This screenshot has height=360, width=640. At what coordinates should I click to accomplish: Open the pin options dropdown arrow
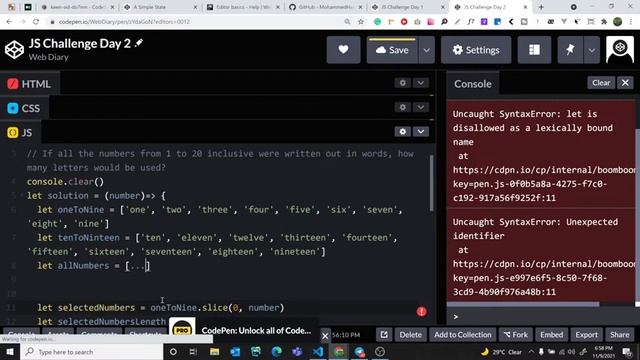pos(591,50)
